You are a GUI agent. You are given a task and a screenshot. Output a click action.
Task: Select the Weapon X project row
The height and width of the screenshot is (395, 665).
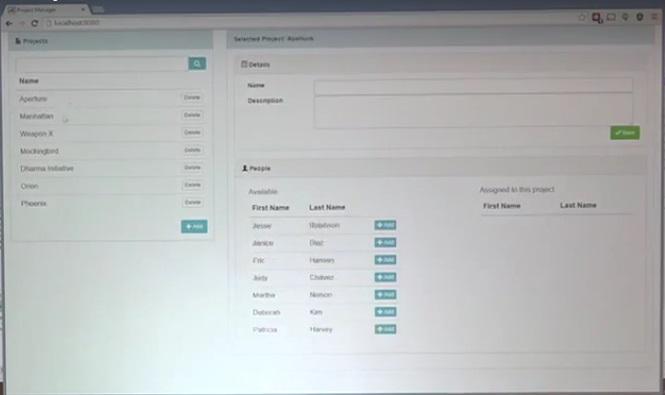click(110, 133)
